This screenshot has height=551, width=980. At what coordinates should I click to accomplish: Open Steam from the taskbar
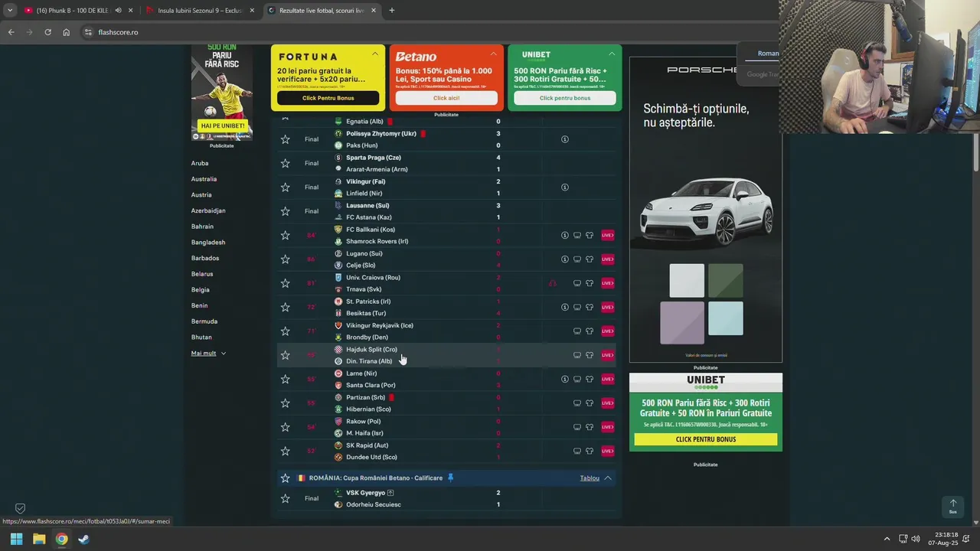[83, 539]
